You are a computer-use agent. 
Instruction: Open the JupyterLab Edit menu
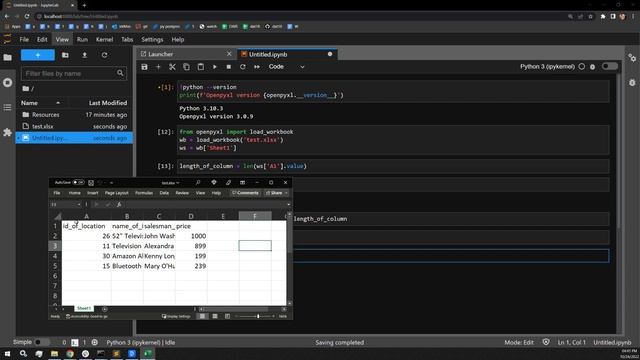[42, 40]
